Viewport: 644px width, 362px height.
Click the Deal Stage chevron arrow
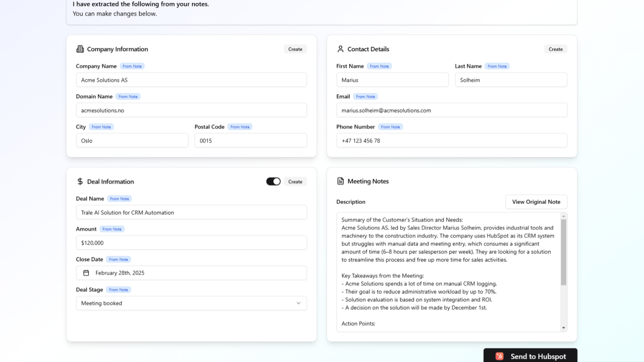(x=299, y=303)
